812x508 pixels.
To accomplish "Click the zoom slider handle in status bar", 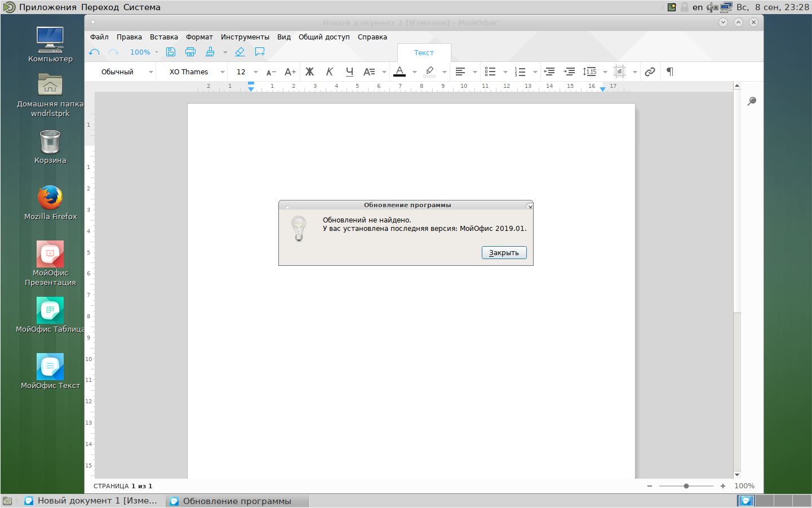I will tap(686, 485).
